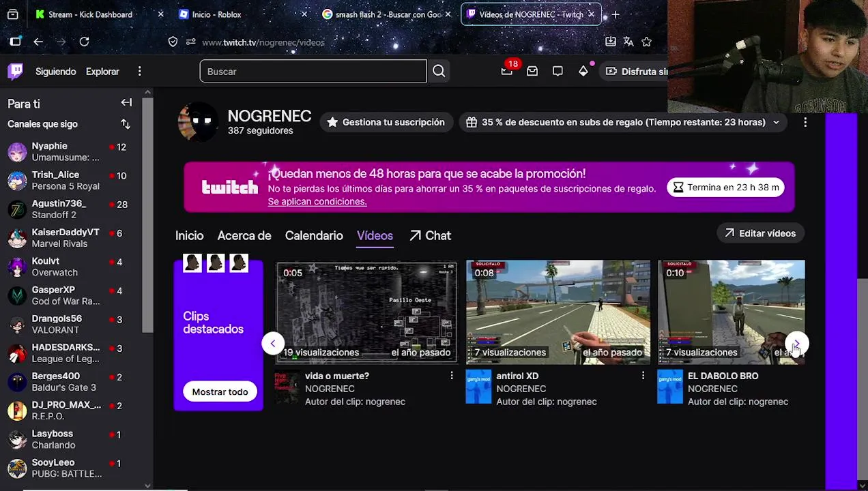Viewport: 868px width, 491px height.
Task: Click Mostrar todo in Clips destacados
Action: click(x=220, y=392)
